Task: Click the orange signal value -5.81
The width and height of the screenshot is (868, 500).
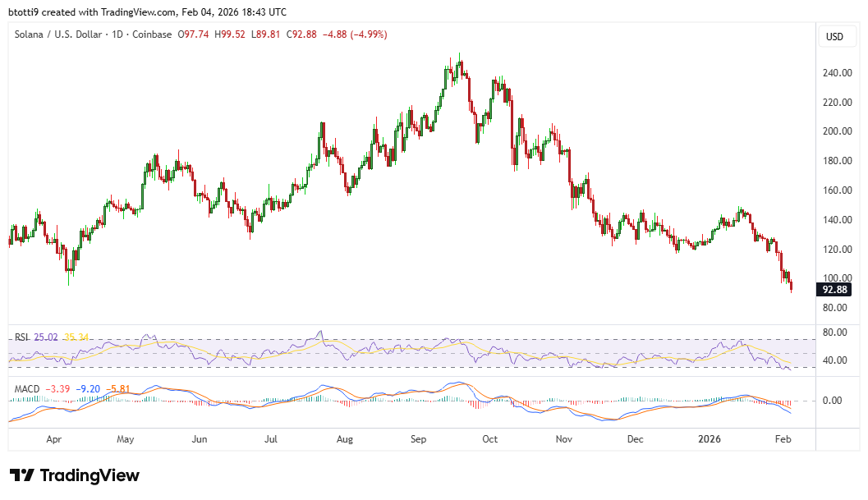Action: click(117, 388)
